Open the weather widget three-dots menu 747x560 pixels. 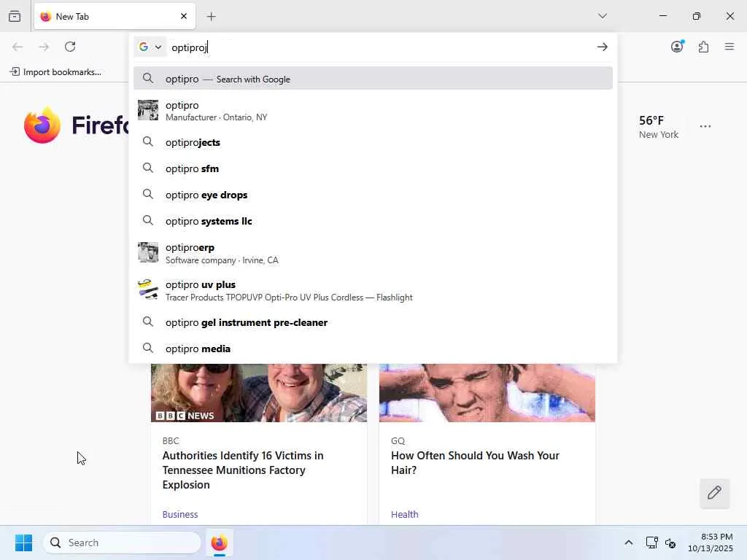point(705,126)
